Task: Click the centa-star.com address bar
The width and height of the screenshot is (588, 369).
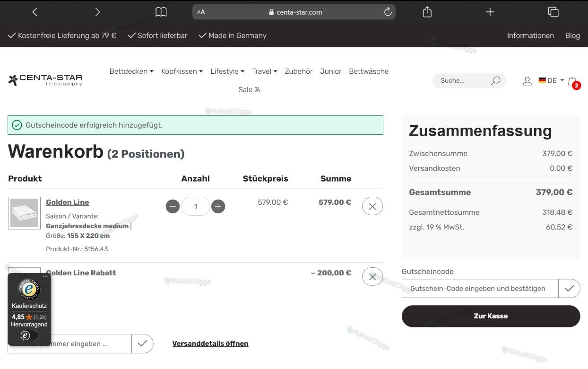Action: pyautogui.click(x=294, y=12)
